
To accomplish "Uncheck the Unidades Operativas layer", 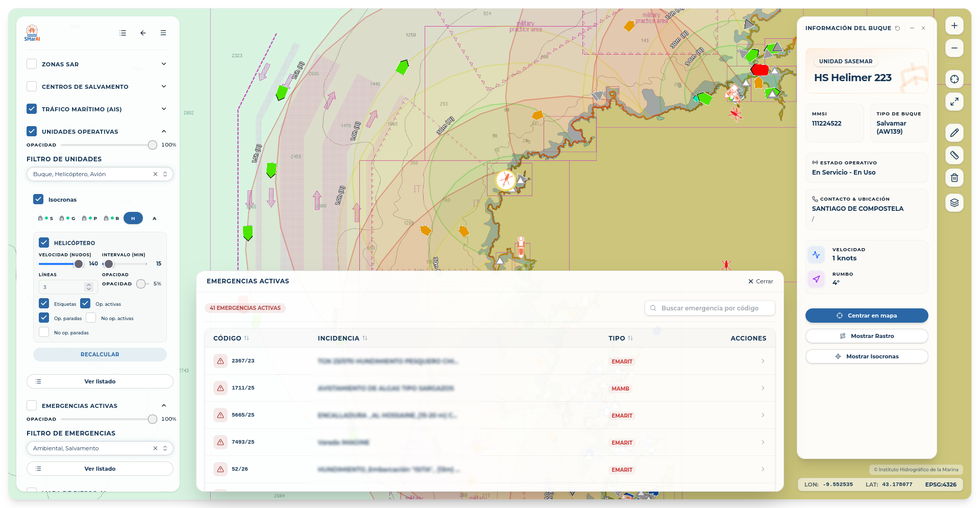I will coord(32,131).
